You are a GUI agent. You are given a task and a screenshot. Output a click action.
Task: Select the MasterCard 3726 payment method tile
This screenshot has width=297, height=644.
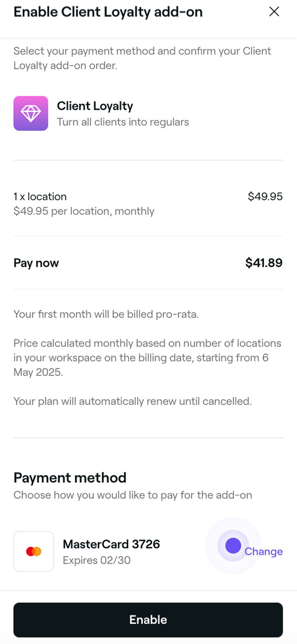(111, 551)
